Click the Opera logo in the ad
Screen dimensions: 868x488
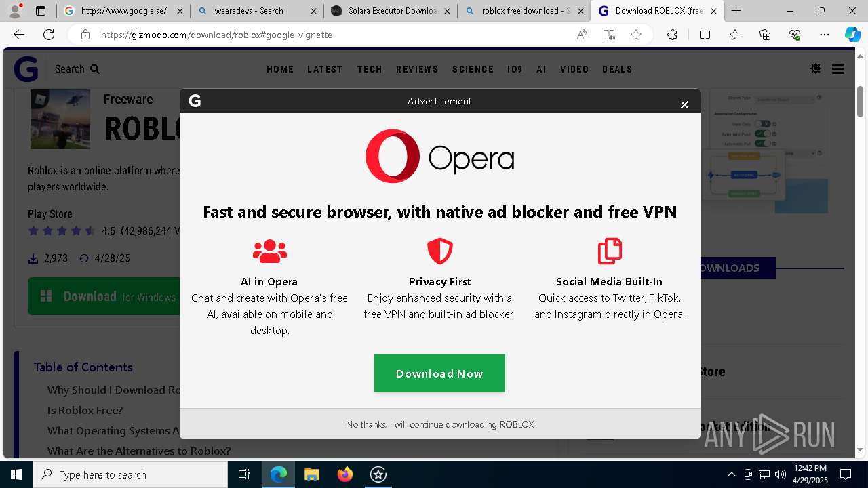click(439, 156)
